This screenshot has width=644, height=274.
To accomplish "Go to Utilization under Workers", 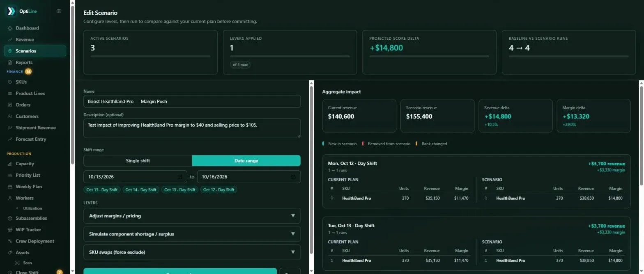I will tap(32, 208).
